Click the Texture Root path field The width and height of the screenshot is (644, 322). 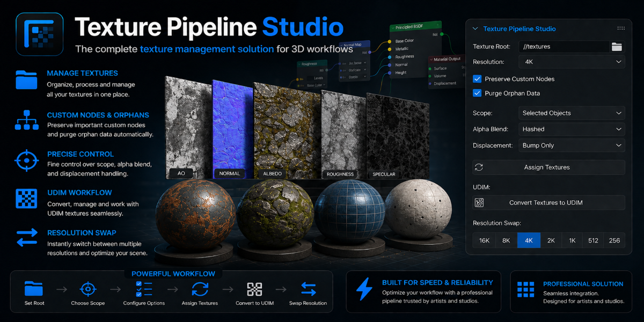point(564,47)
